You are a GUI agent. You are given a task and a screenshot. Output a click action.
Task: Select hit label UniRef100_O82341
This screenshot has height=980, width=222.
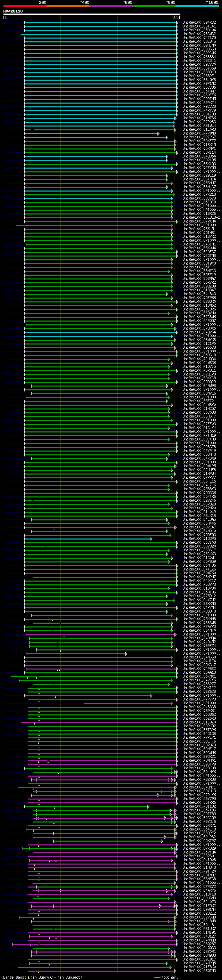pos(199,60)
